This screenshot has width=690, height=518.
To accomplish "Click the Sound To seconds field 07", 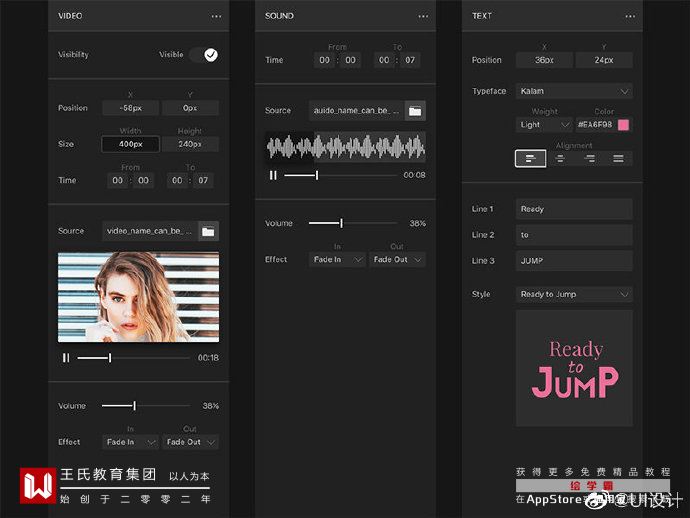I will pyautogui.click(x=410, y=60).
